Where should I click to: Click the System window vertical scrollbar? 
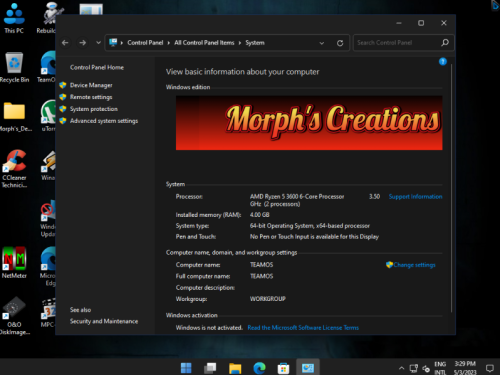(x=452, y=188)
